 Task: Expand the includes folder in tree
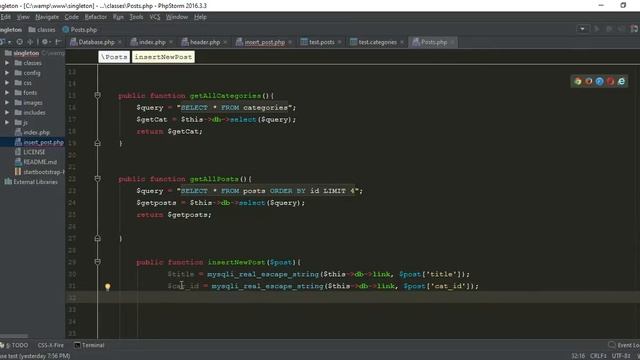tap(7, 112)
